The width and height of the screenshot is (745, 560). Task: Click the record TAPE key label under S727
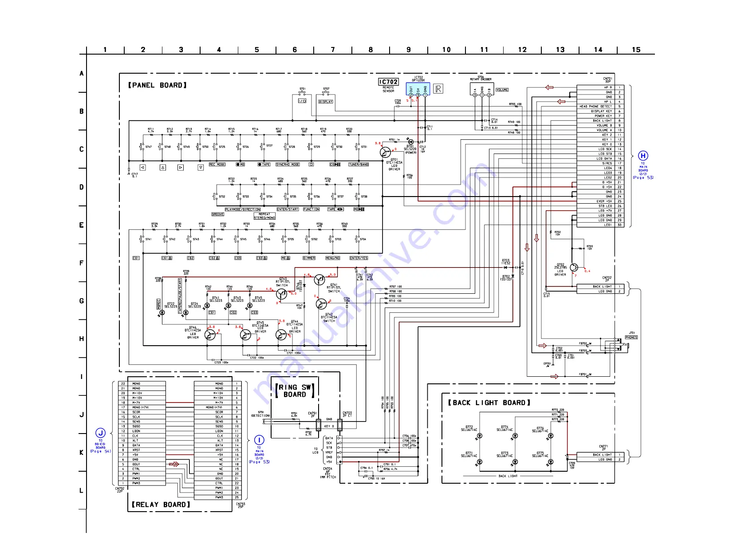pos(264,165)
